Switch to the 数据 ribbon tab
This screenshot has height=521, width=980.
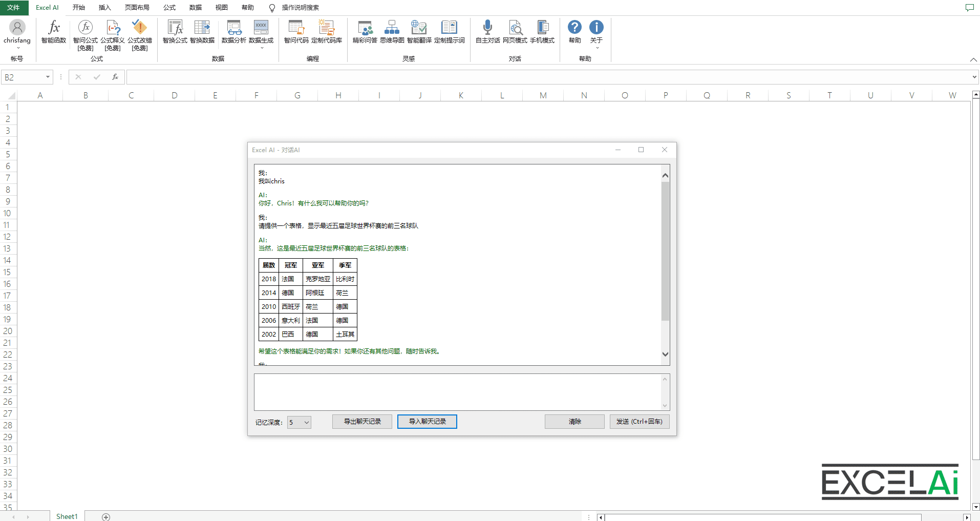tap(196, 8)
